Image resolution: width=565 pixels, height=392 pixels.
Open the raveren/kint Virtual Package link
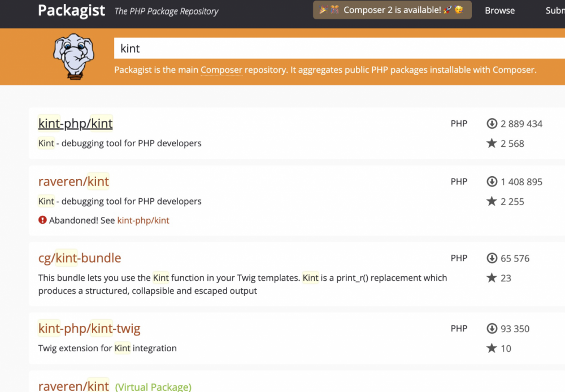point(73,386)
